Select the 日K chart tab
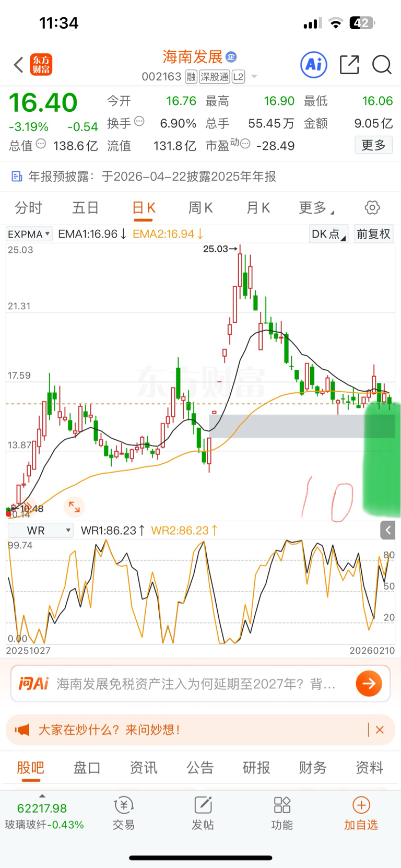 click(x=144, y=208)
